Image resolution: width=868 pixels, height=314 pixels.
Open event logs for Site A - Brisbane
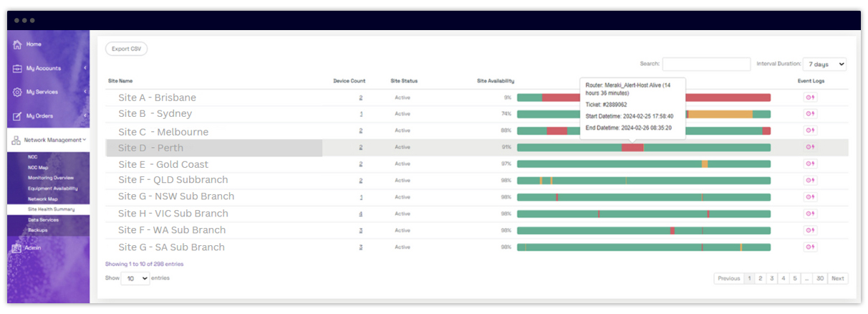pos(811,97)
